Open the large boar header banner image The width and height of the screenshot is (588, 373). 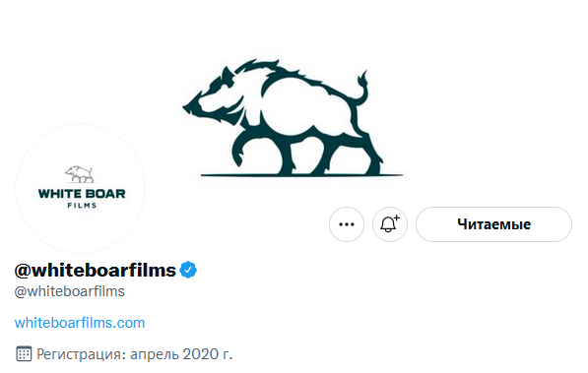coord(293,118)
